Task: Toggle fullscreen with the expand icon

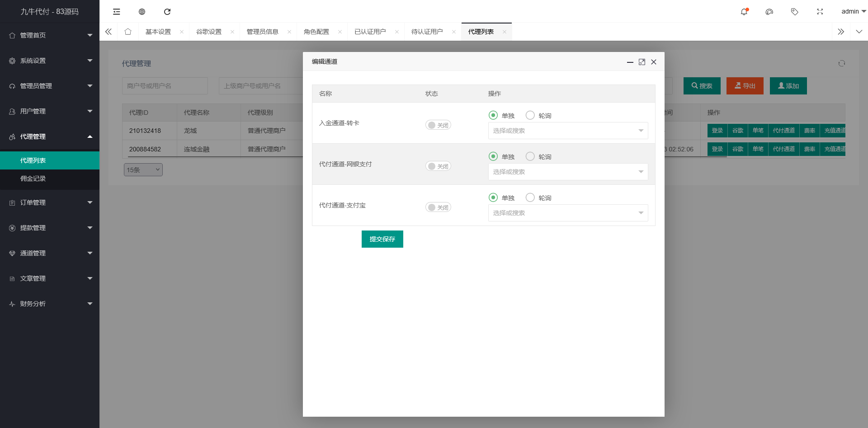Action: pyautogui.click(x=820, y=12)
